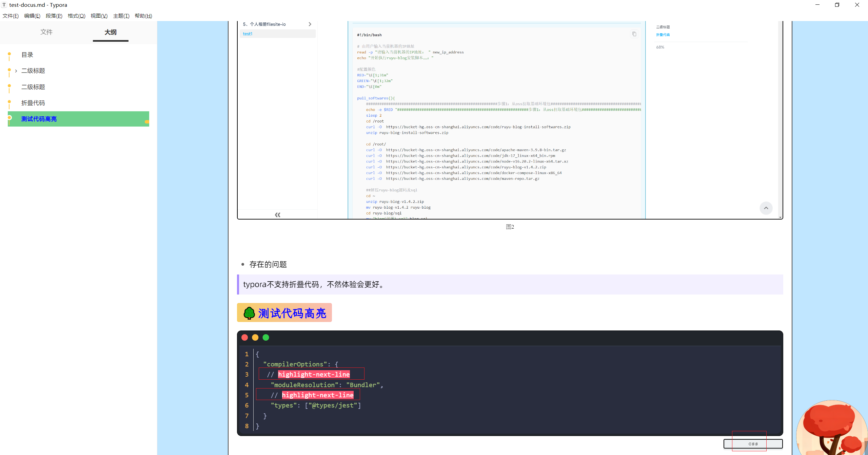Switch to the 文件 sidebar tab
Image resolution: width=868 pixels, height=455 pixels.
point(46,32)
